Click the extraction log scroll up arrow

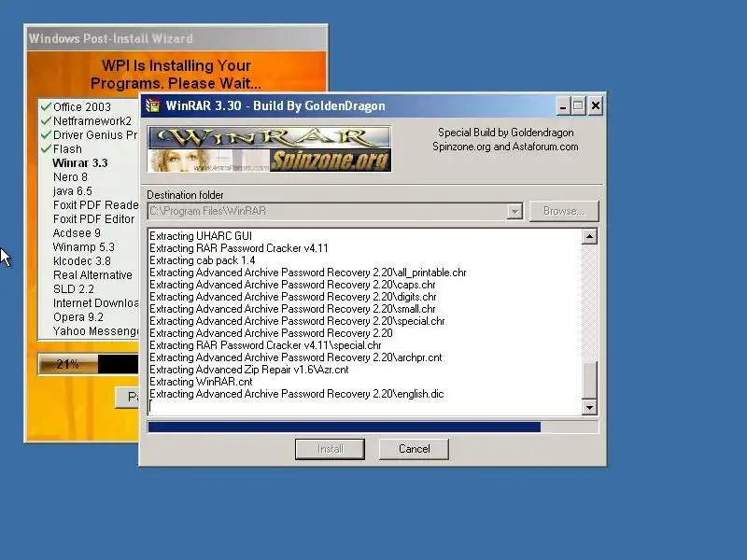point(590,237)
